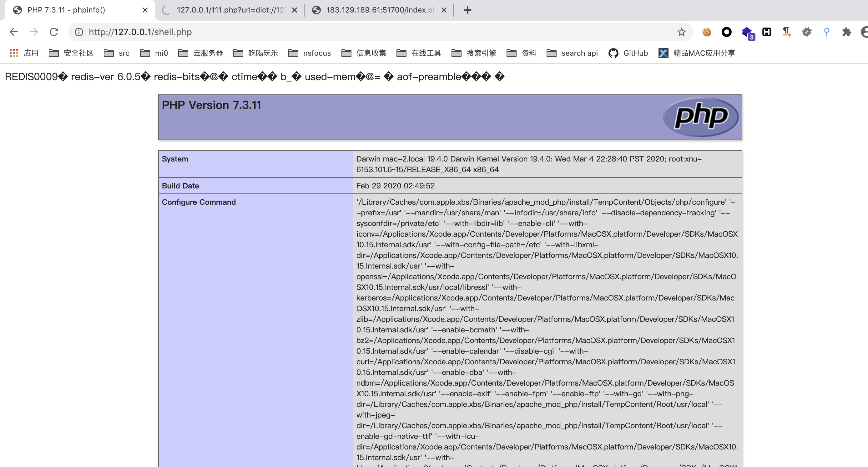
Task: Click the browser back arrow
Action: point(13,32)
